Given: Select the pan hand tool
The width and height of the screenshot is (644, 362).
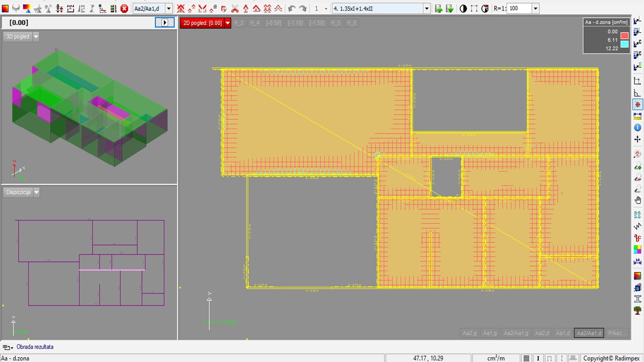Looking at the screenshot, I should [x=637, y=200].
